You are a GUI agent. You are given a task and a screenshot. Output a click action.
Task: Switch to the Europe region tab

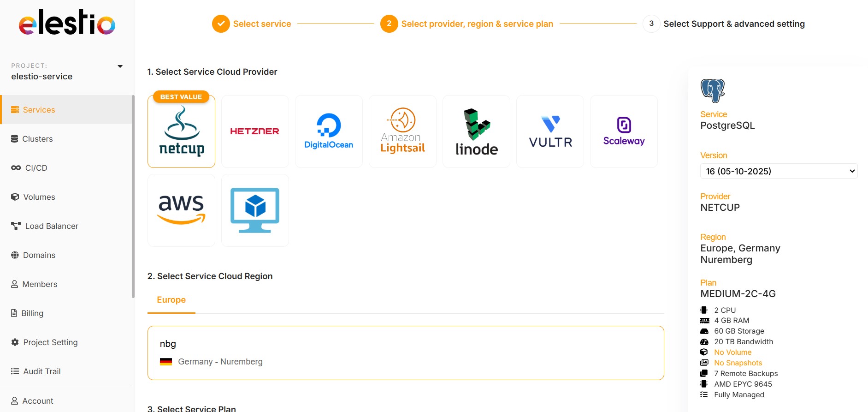pyautogui.click(x=171, y=299)
